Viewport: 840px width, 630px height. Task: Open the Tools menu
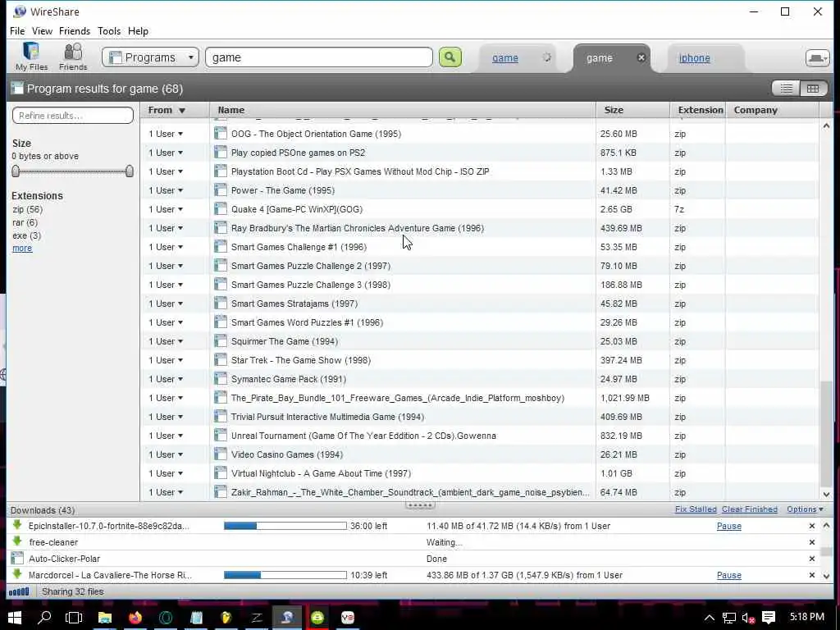pyautogui.click(x=109, y=31)
